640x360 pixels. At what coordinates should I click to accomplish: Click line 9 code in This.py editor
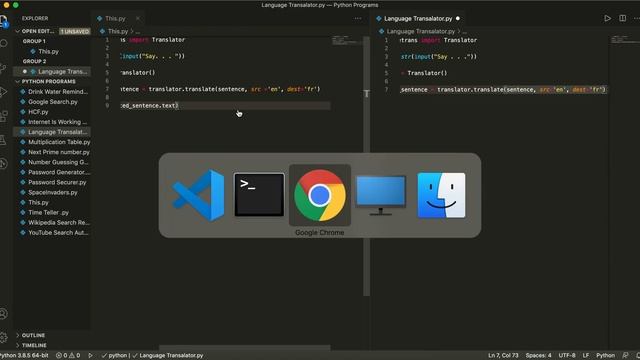[149, 106]
